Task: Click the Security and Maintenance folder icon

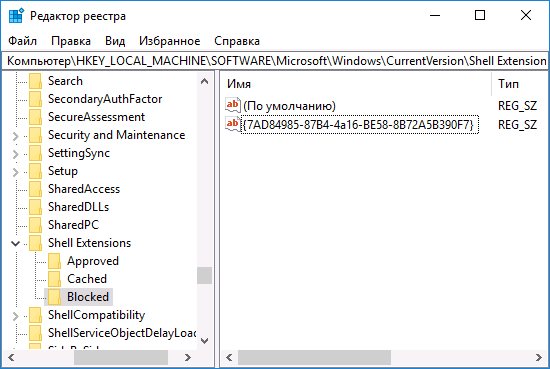Action: click(x=35, y=135)
